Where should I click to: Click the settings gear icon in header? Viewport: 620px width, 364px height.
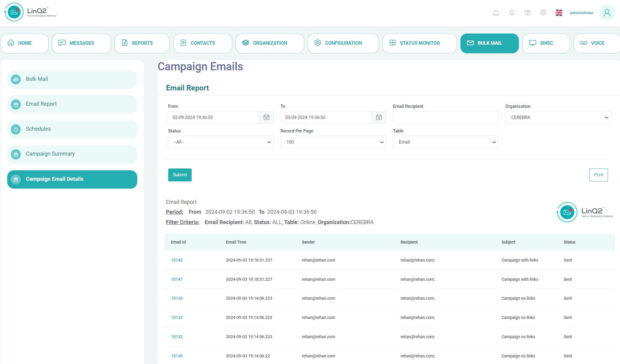point(543,13)
